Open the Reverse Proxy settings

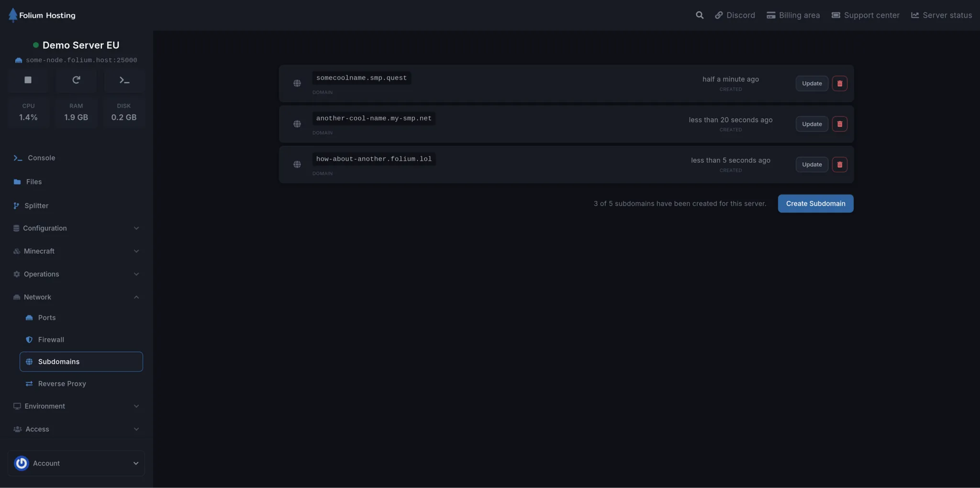62,383
